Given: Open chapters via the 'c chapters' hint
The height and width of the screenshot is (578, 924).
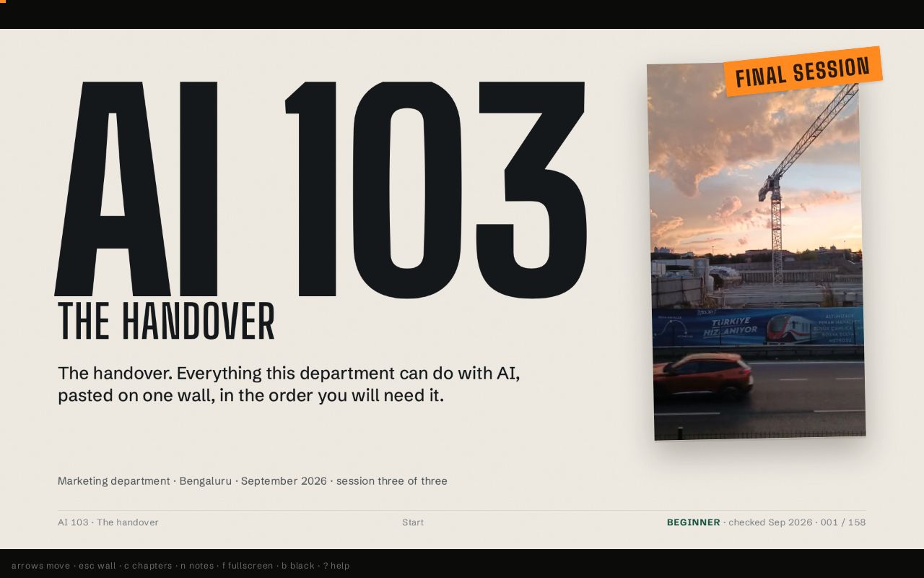Looking at the screenshot, I should 148,566.
